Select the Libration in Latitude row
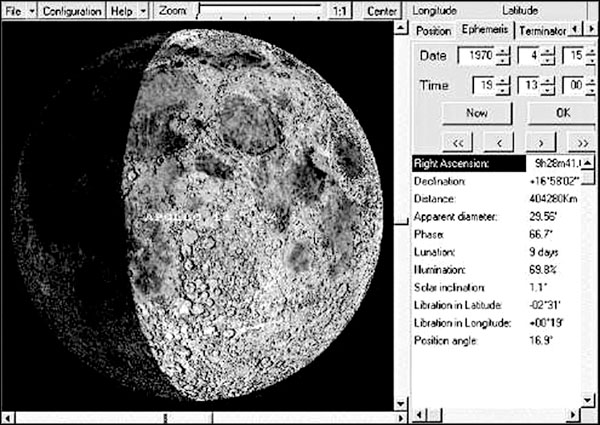This screenshot has height=425, width=600. click(x=497, y=305)
